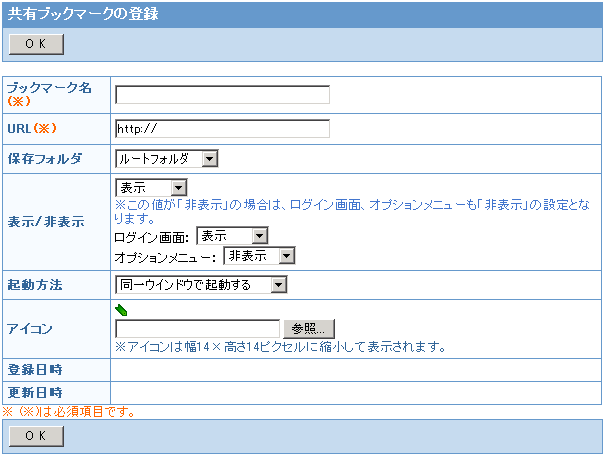This screenshot has height=455, width=604.
Task: Click the 保存フォルダ row label
Action: click(42, 159)
